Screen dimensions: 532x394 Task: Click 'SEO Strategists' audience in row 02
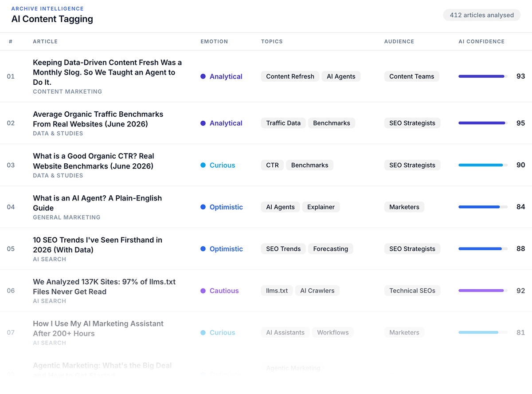tap(412, 123)
